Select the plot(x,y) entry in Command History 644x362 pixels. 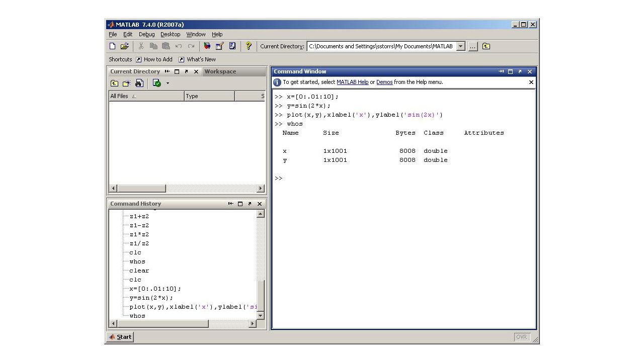(193, 307)
